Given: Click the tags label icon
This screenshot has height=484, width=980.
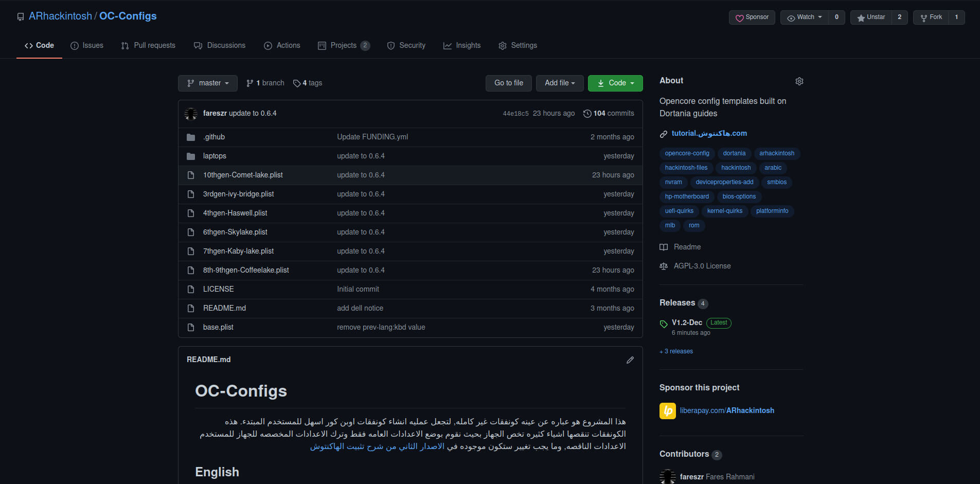Looking at the screenshot, I should 297,83.
